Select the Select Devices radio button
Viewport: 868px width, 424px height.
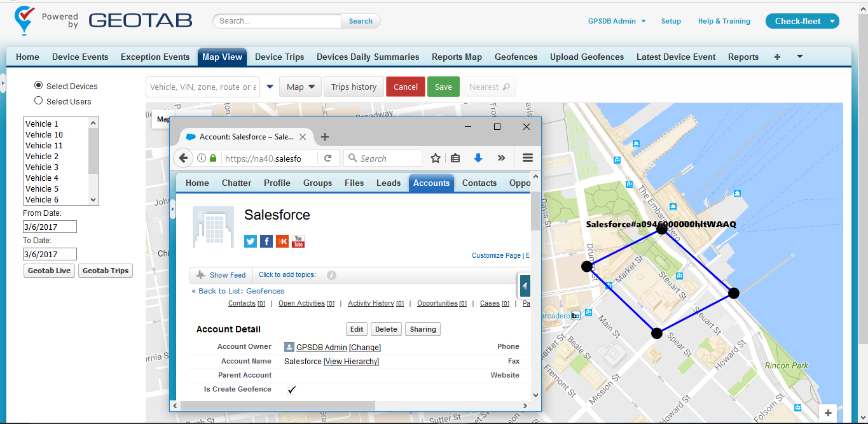(x=38, y=86)
